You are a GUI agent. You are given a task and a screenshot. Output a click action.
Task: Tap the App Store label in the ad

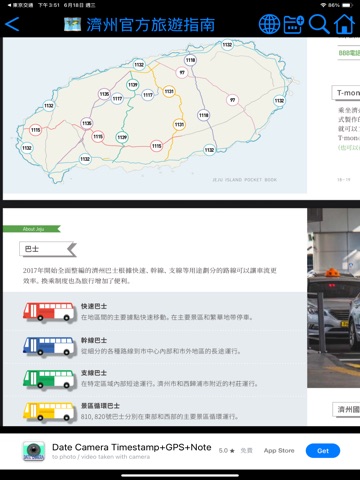(x=279, y=451)
